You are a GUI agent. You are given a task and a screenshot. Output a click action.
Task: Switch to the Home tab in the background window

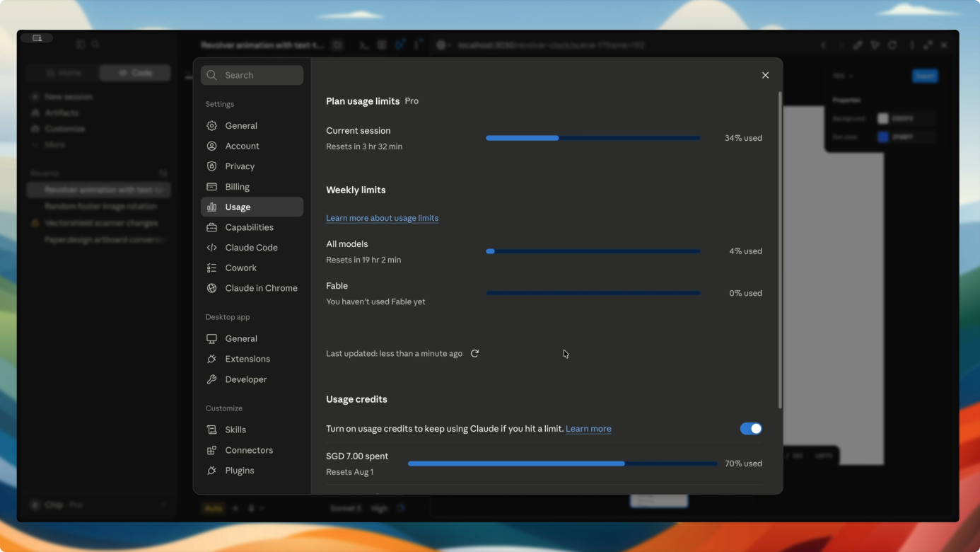[x=63, y=73]
